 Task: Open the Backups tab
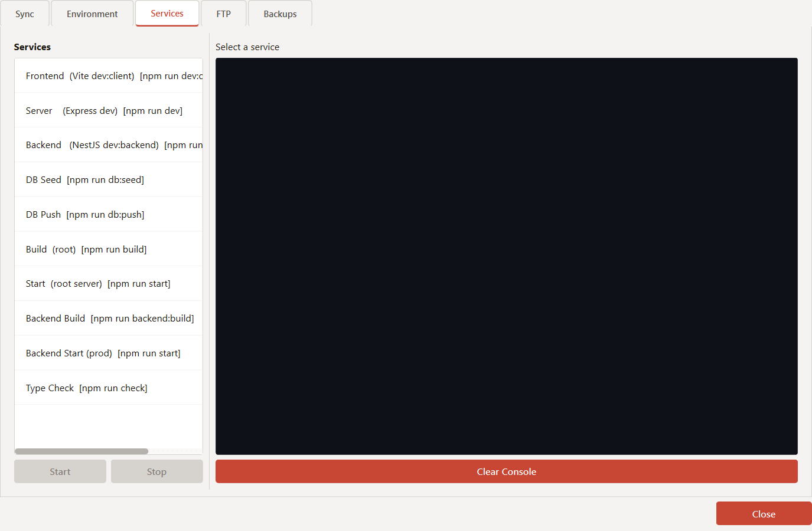280,14
